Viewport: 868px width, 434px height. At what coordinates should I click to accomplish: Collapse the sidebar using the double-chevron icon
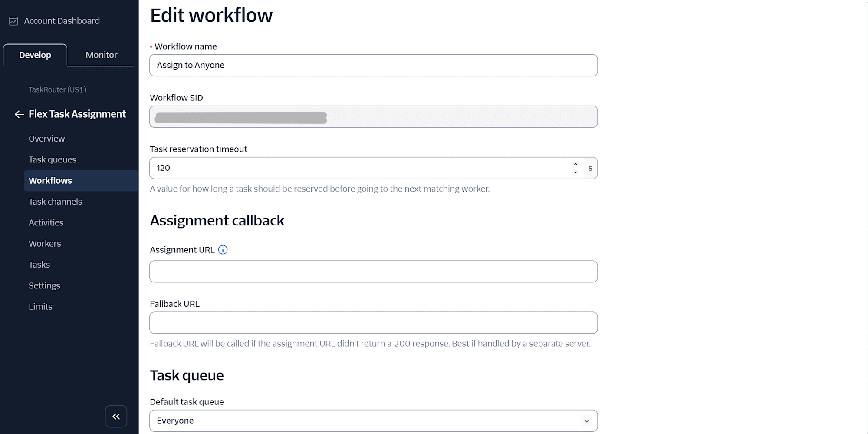click(116, 416)
